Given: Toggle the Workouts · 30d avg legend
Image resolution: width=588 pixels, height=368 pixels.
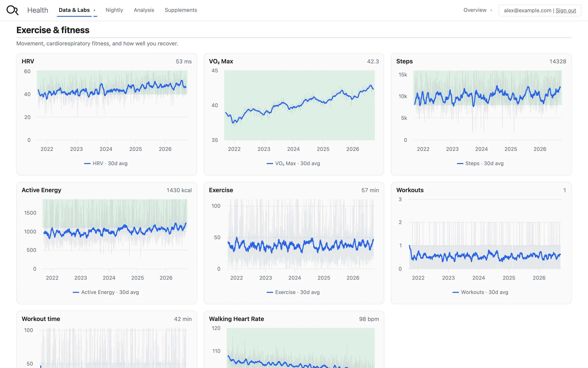Looking at the screenshot, I should click(480, 292).
